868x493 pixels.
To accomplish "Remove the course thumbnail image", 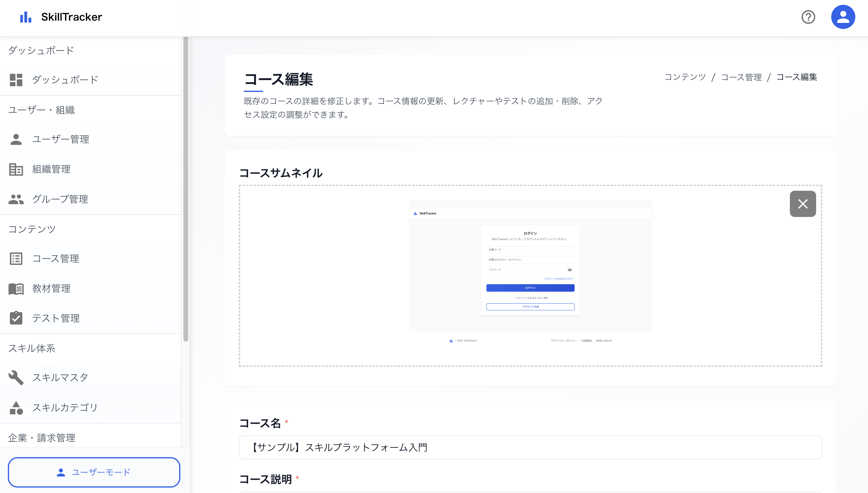I will [x=803, y=203].
